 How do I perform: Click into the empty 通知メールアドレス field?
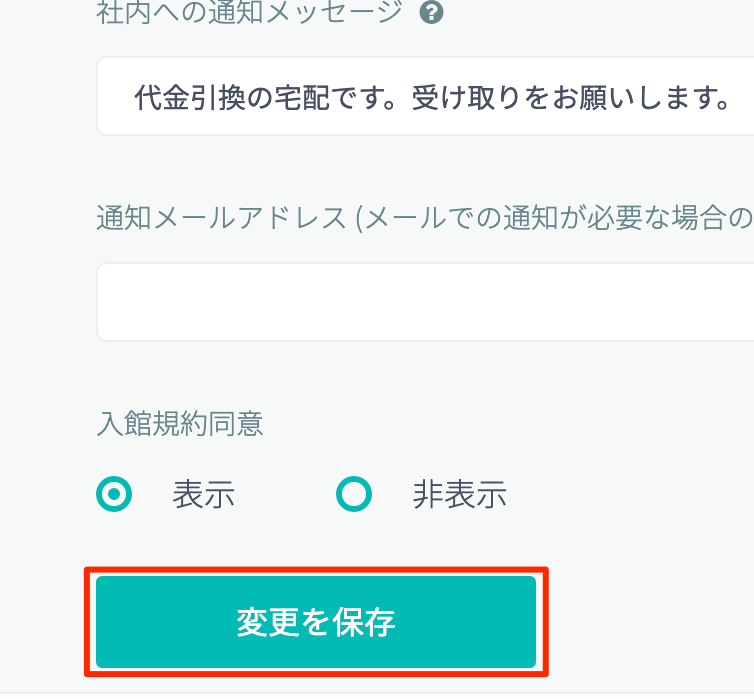point(430,302)
